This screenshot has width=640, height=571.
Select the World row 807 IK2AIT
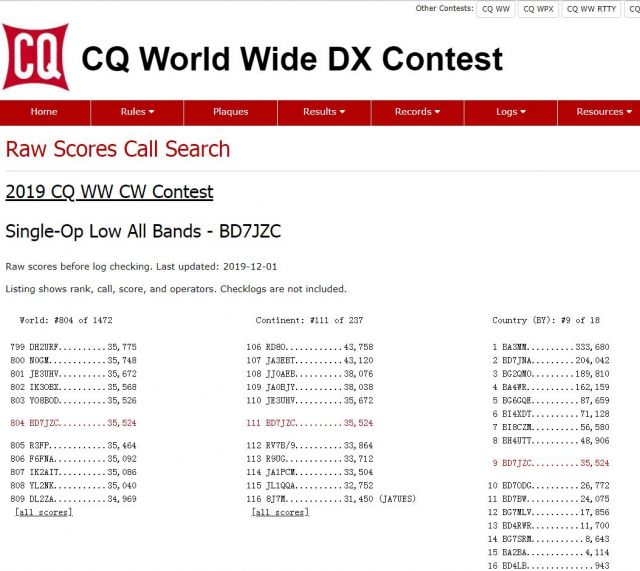[73, 472]
